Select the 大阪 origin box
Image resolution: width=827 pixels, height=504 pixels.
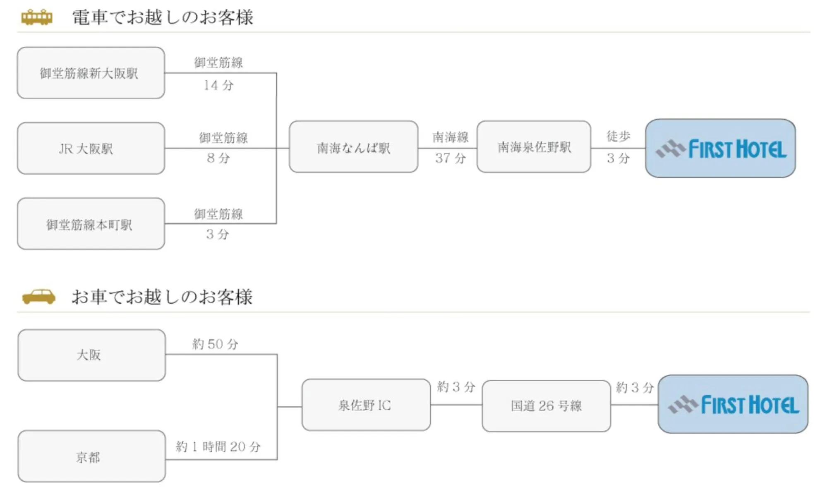tap(91, 355)
